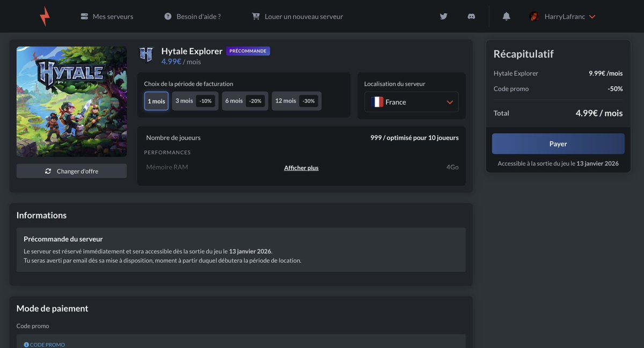Click the -50% promo discount value

click(615, 88)
